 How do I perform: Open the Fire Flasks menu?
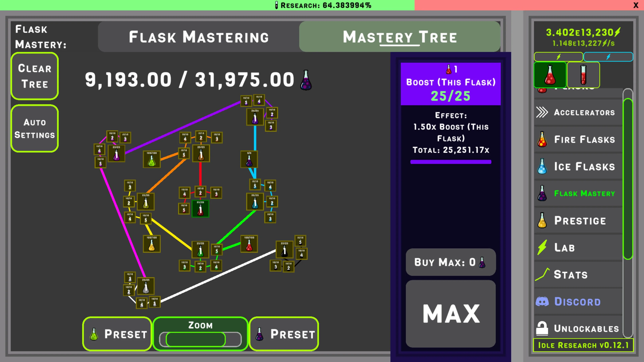(577, 139)
